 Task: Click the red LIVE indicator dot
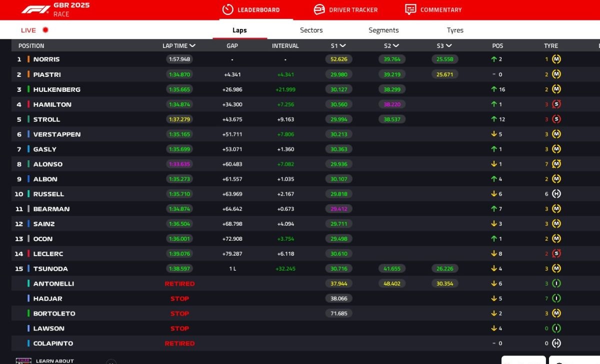tap(45, 30)
